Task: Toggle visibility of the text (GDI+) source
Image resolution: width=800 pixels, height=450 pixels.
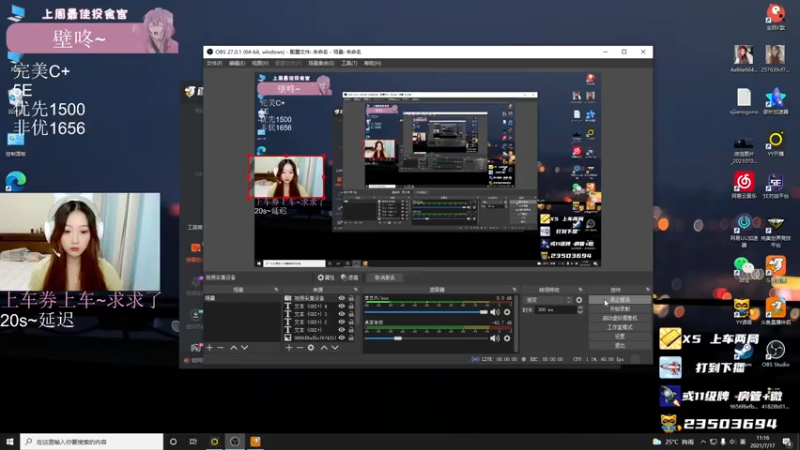Action: [341, 330]
